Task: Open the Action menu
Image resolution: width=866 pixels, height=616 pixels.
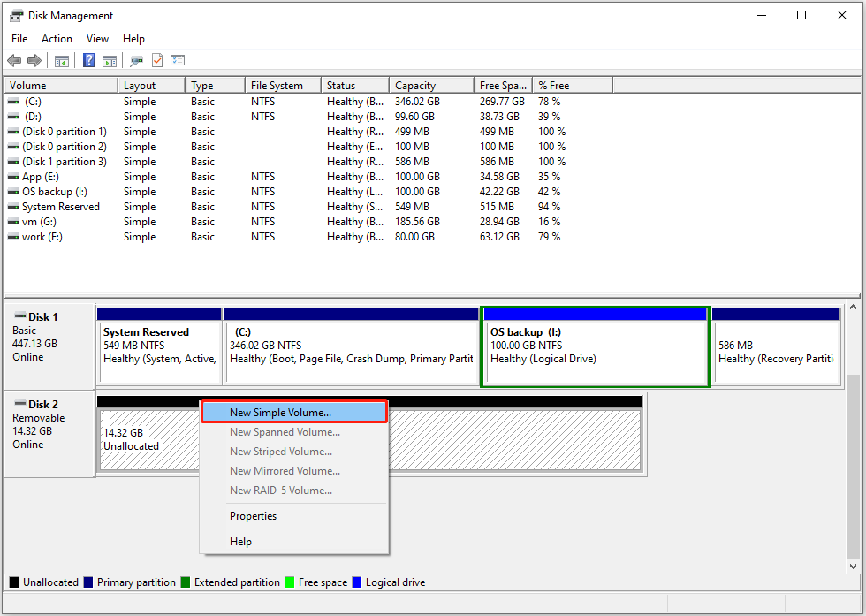Action: [57, 39]
